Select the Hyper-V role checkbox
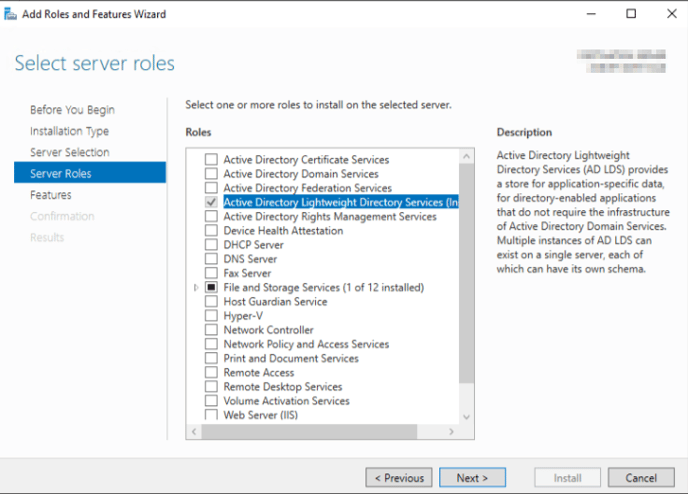 tap(211, 316)
